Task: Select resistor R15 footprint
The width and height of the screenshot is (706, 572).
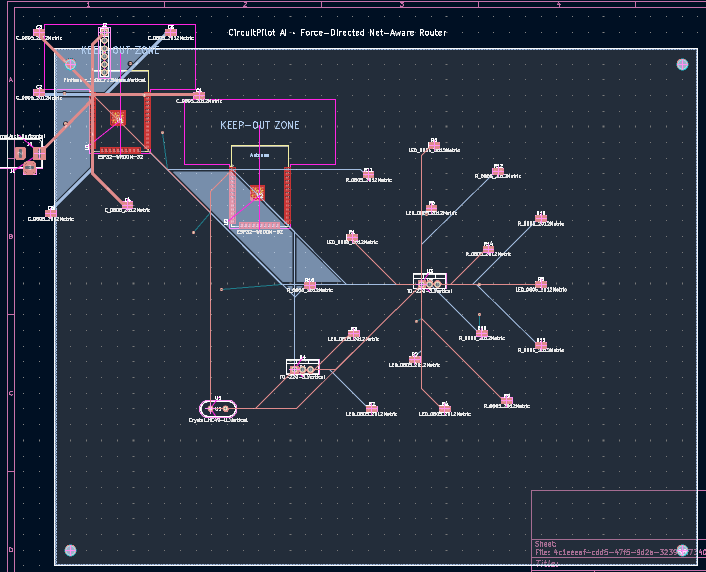Action: pos(541,345)
